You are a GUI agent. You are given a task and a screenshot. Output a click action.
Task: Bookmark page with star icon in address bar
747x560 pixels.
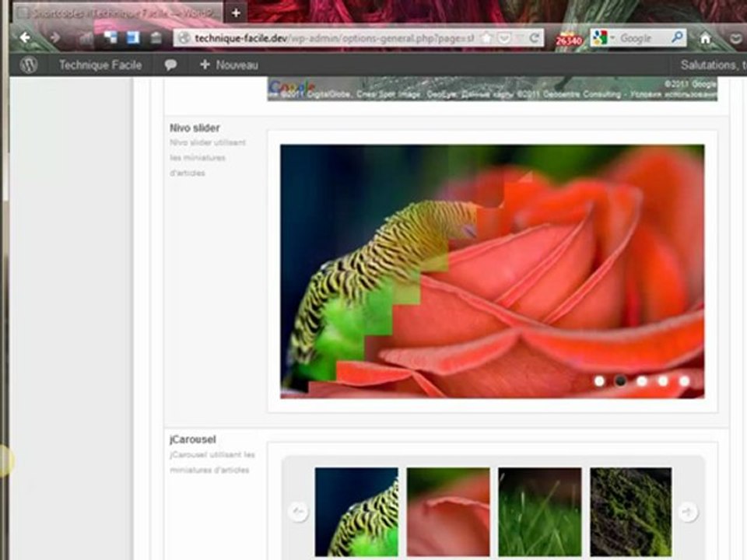click(x=486, y=38)
